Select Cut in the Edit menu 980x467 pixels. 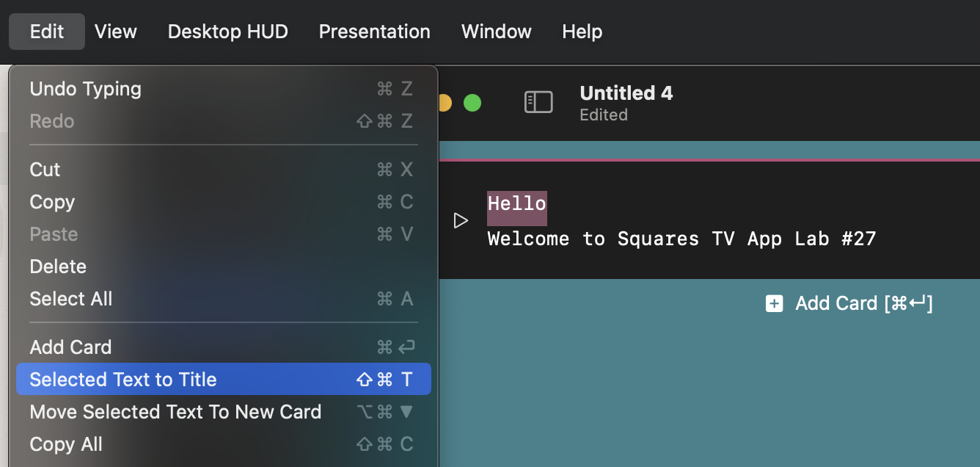pyautogui.click(x=45, y=170)
